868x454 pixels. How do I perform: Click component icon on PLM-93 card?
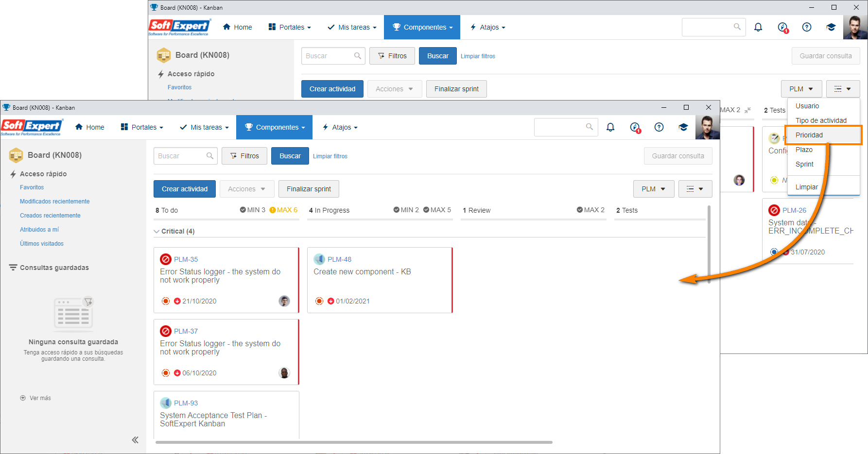point(166,403)
